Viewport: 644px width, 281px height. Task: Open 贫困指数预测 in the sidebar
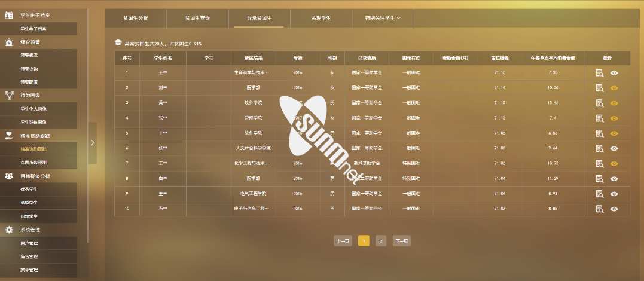pyautogui.click(x=37, y=162)
